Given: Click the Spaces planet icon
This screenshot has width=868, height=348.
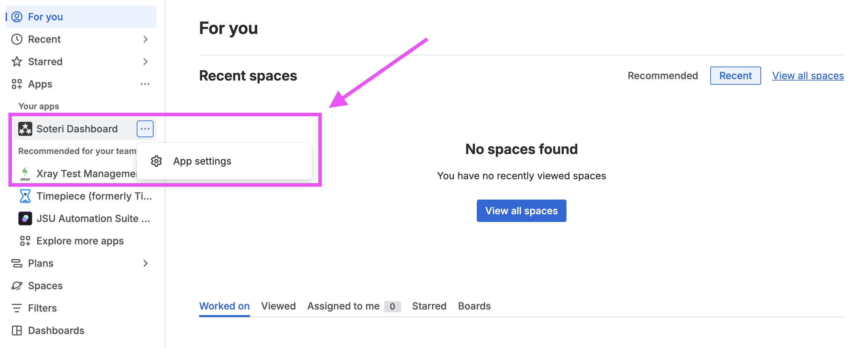Looking at the screenshot, I should [x=17, y=286].
